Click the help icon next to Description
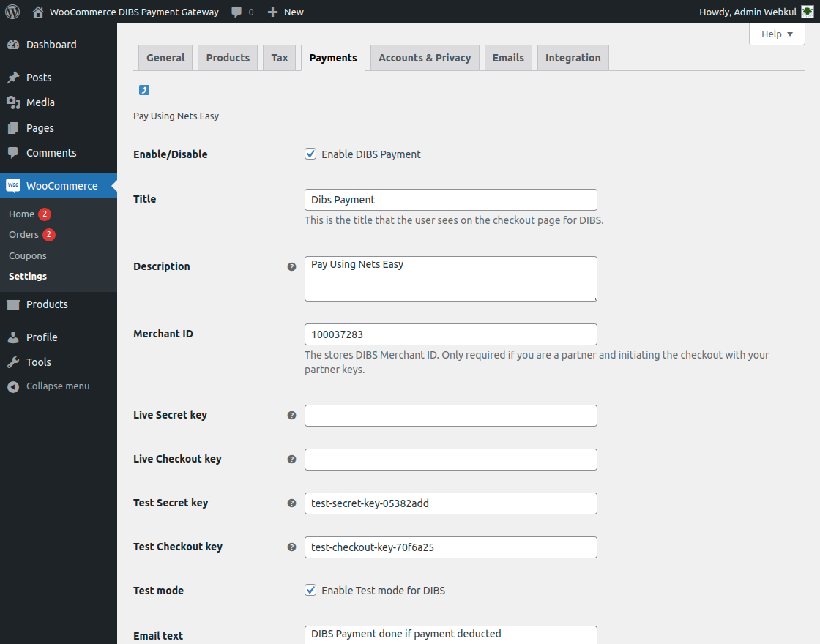The width and height of the screenshot is (820, 644). (291, 266)
